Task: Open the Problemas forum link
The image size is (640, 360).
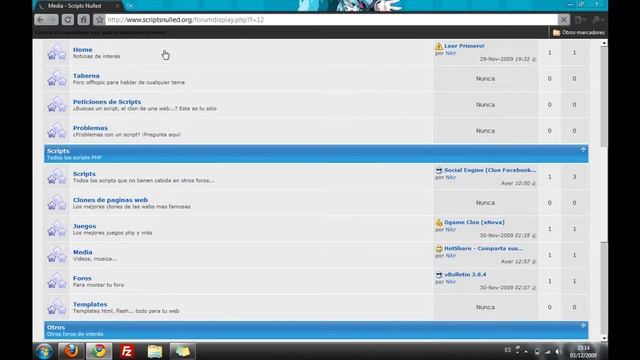Action: pyautogui.click(x=90, y=128)
